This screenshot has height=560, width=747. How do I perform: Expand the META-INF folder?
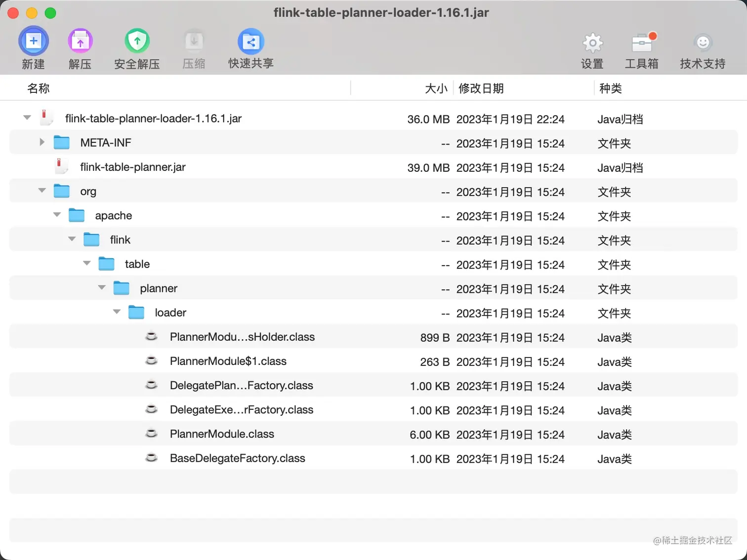click(42, 142)
